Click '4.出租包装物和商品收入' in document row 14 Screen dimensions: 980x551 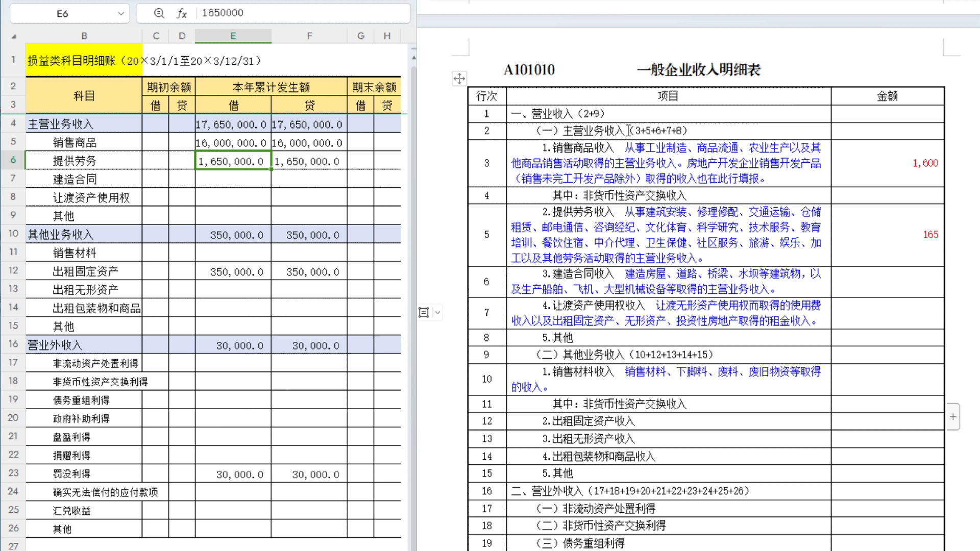coord(599,457)
